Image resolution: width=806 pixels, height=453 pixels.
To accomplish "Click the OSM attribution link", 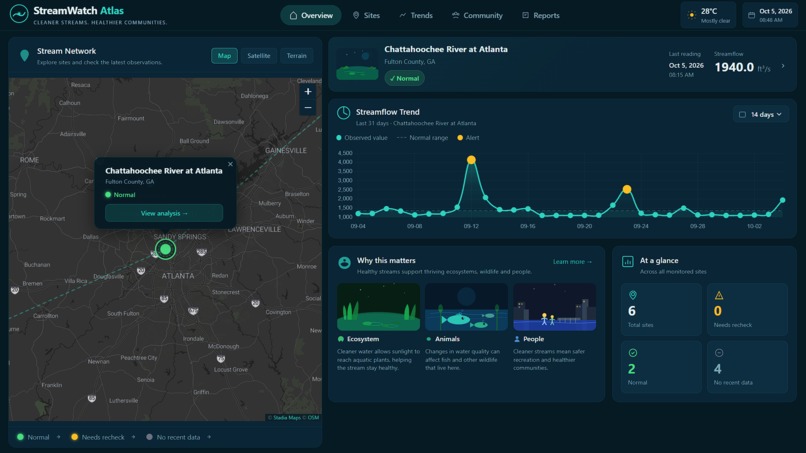I will tap(313, 418).
